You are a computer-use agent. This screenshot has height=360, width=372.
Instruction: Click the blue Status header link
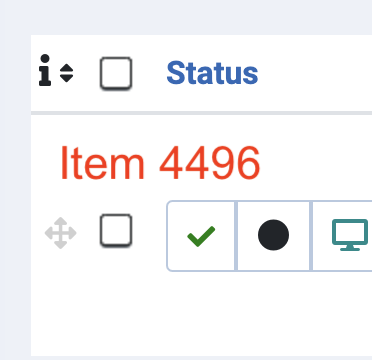tap(212, 73)
